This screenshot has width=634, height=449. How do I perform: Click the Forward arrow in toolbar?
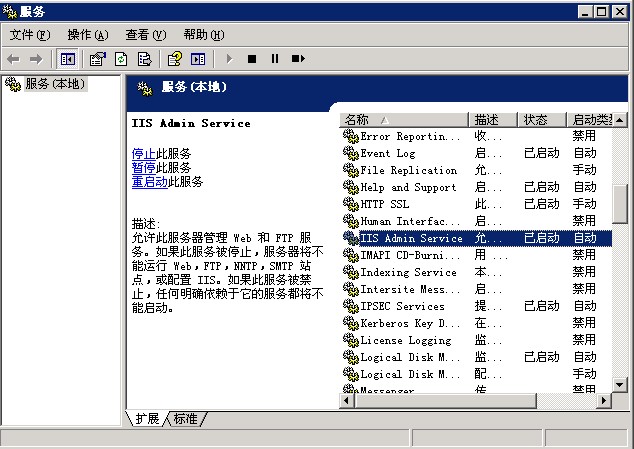point(36,59)
